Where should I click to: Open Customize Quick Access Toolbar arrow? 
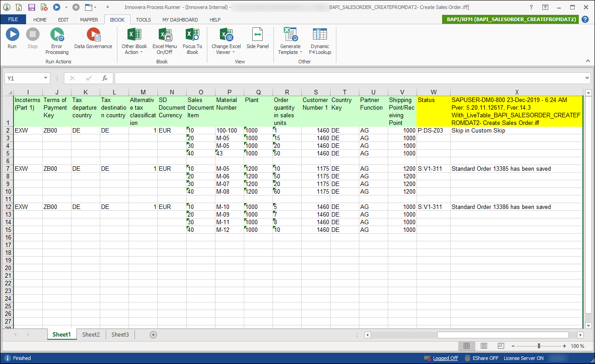[x=108, y=7]
